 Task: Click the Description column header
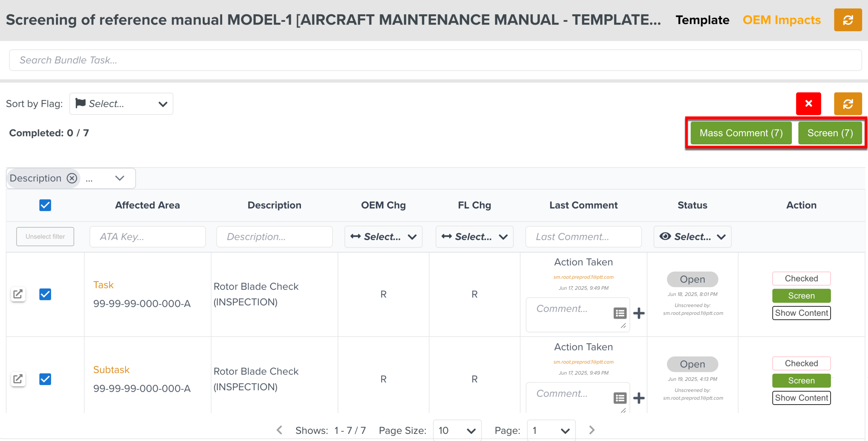click(x=274, y=205)
